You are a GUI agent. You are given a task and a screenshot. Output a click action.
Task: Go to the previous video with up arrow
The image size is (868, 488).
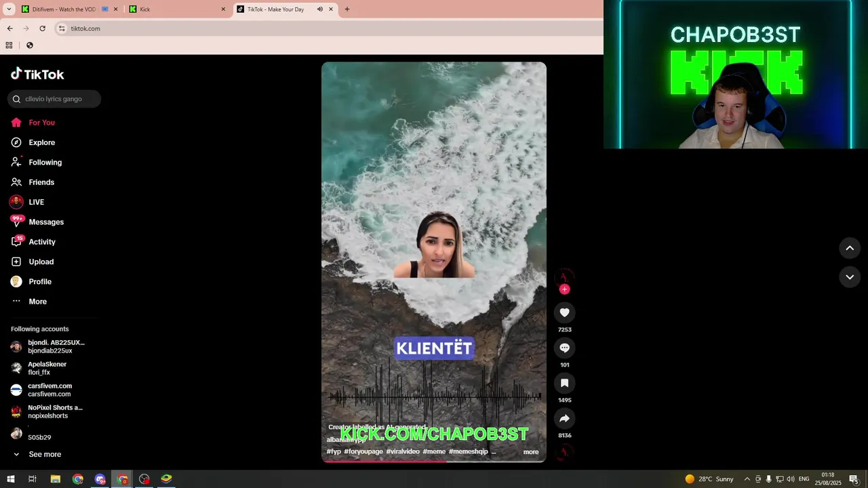(x=850, y=248)
